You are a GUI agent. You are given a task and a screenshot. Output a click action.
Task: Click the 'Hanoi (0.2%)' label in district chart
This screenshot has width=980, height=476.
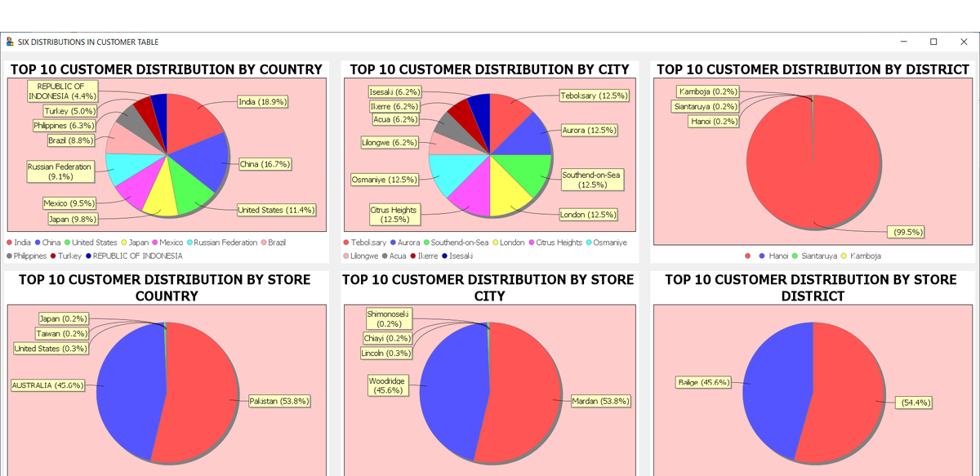[x=713, y=122]
